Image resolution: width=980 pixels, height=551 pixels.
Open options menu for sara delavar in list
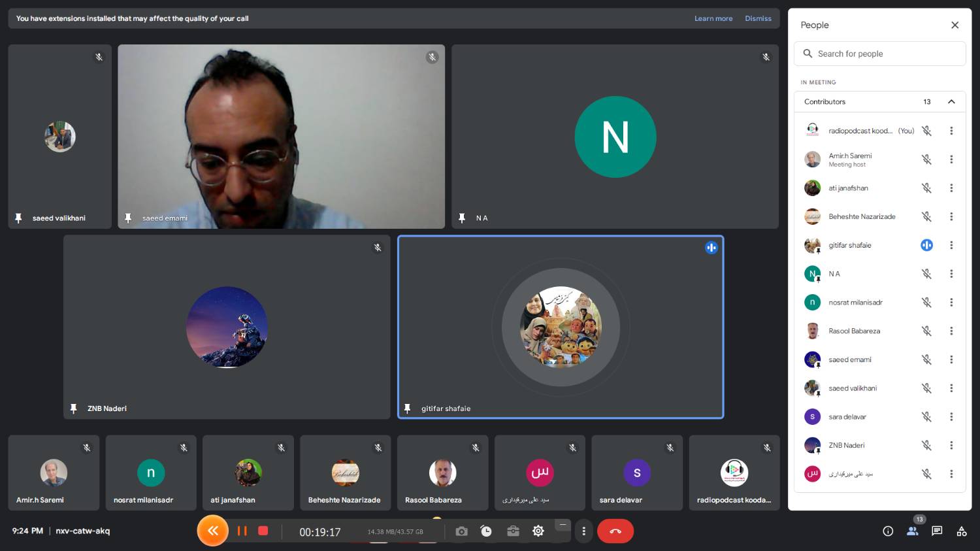951,417
